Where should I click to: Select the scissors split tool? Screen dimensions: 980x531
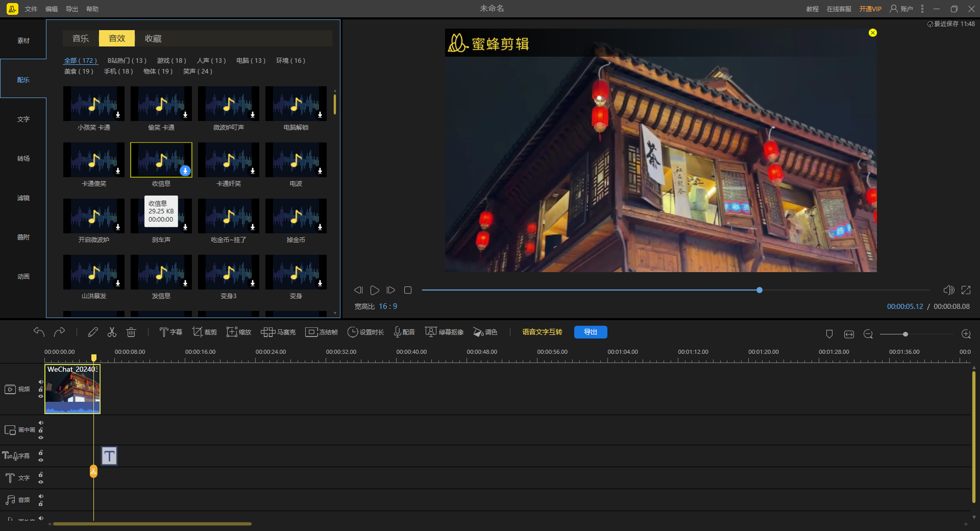112,332
